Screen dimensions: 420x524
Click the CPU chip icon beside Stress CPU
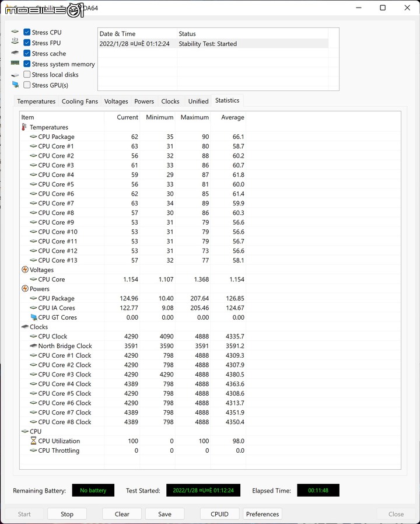tap(15, 32)
